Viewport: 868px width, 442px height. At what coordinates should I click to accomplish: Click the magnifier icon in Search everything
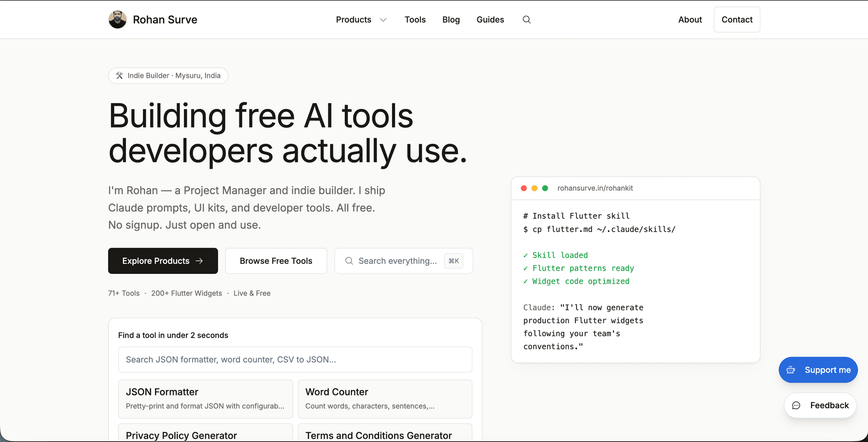click(349, 261)
